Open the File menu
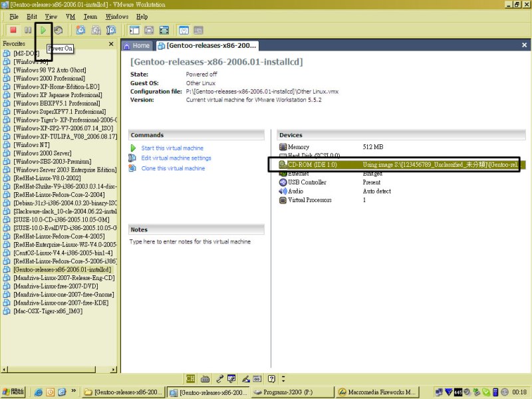The height and width of the screenshot is (399, 532). click(14, 17)
